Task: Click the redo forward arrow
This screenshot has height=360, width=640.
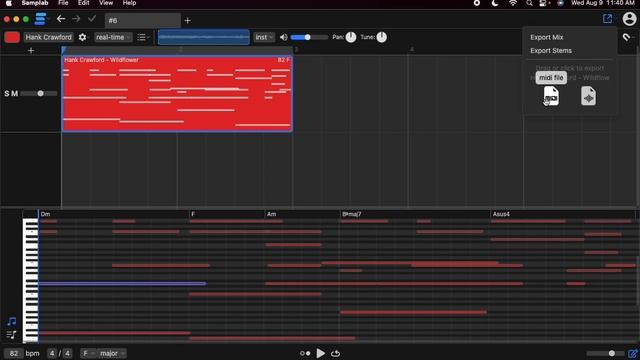Action: coord(76,19)
